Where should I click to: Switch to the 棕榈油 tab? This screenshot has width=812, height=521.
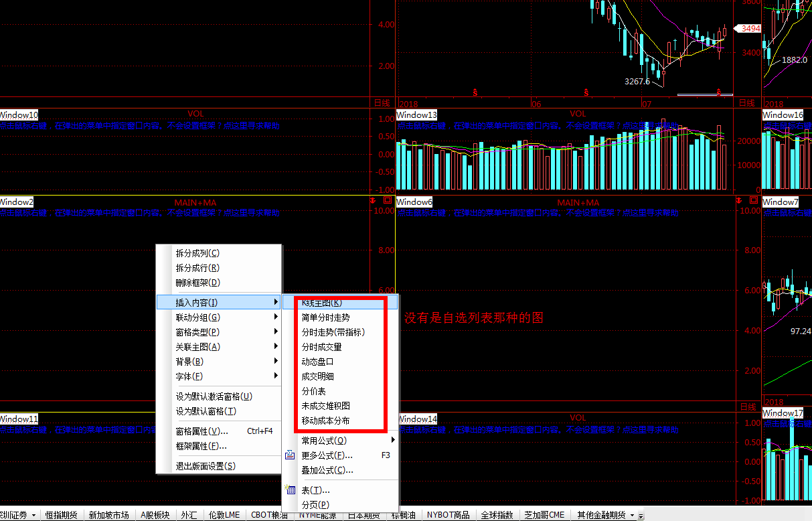[404, 515]
